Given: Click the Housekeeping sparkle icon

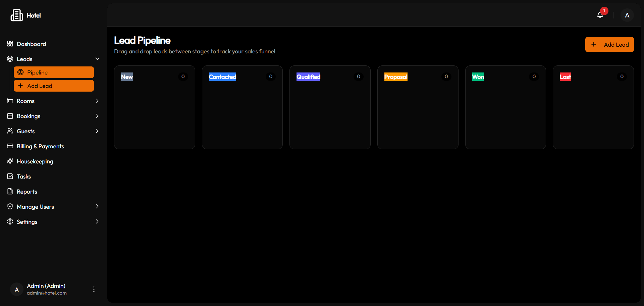Looking at the screenshot, I should click(10, 161).
